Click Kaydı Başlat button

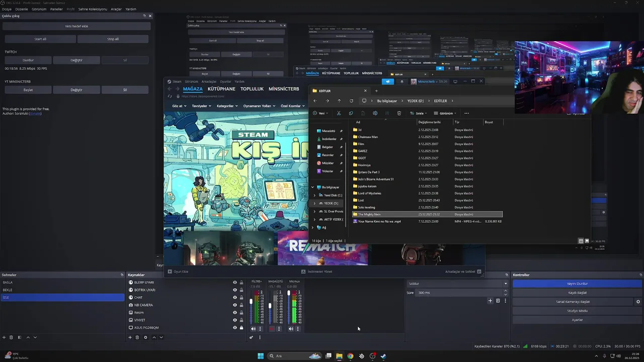(x=577, y=293)
